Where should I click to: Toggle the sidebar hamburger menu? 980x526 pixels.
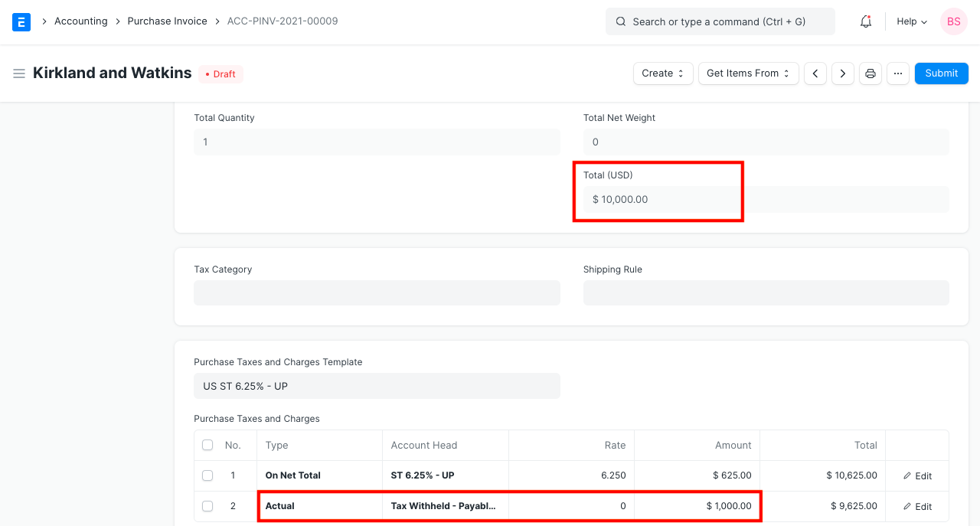click(x=19, y=73)
